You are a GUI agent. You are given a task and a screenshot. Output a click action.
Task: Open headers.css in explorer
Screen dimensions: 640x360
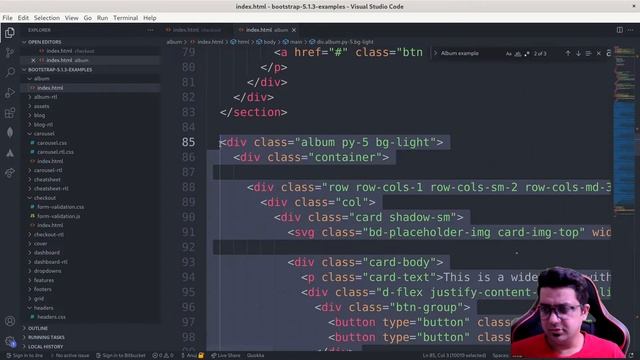tap(51, 317)
